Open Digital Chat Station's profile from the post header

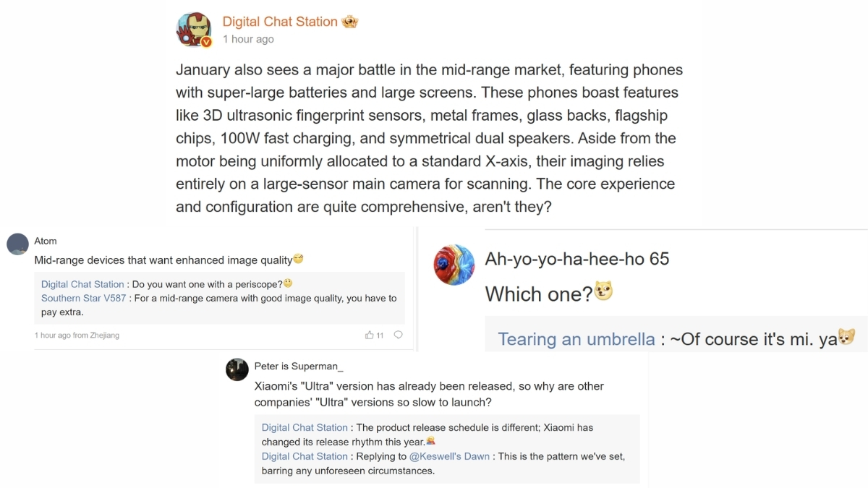tap(280, 22)
